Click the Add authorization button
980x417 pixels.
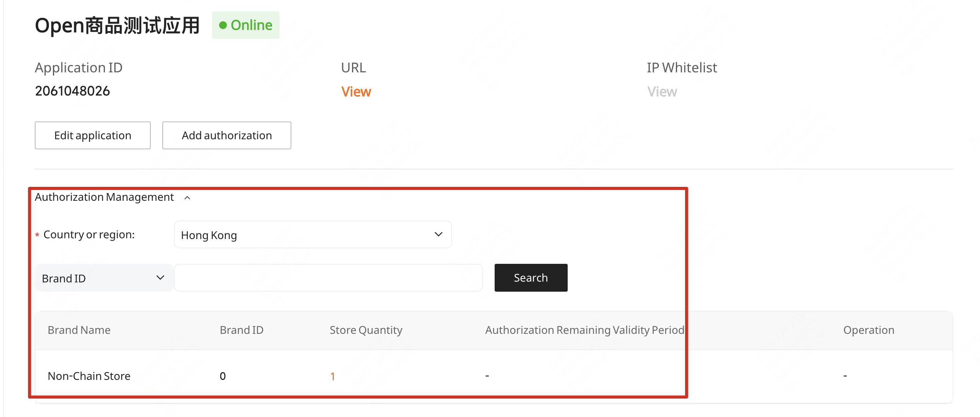227,135
